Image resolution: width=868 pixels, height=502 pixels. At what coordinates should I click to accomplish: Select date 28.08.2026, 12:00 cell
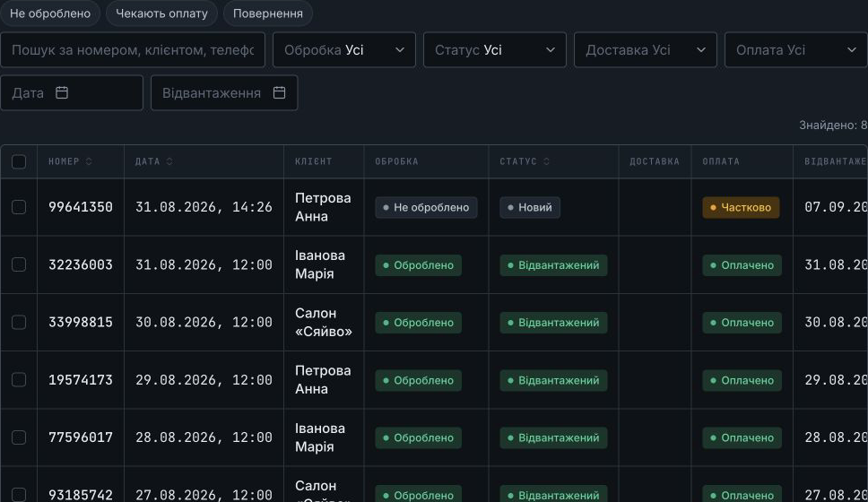click(204, 437)
